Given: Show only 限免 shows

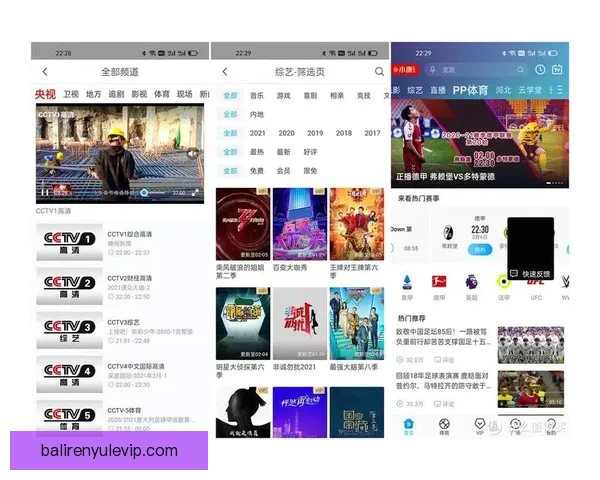Looking at the screenshot, I should [x=310, y=171].
